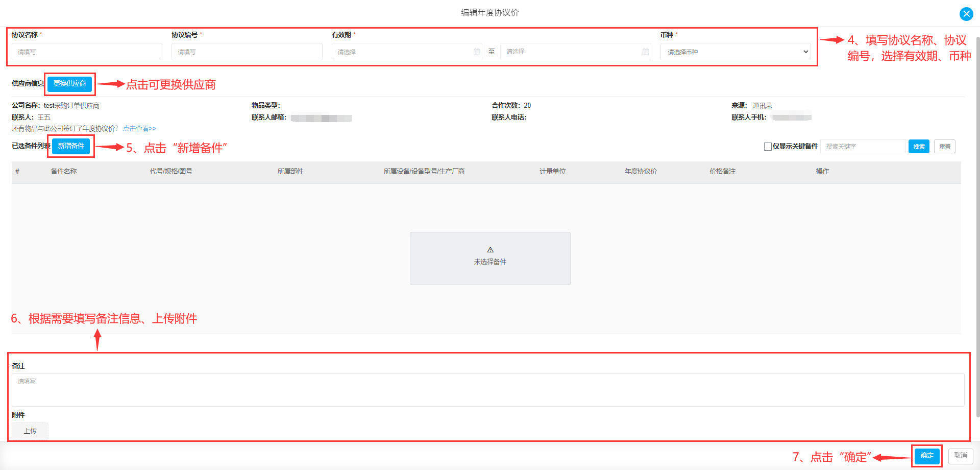Click the 来源 value 通讯录

pos(762,106)
